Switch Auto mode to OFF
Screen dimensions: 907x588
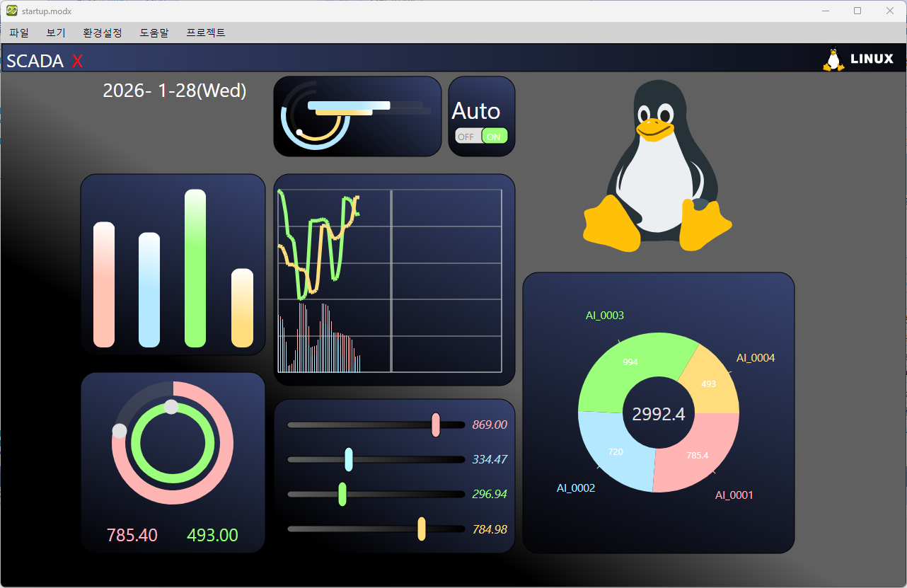[466, 137]
